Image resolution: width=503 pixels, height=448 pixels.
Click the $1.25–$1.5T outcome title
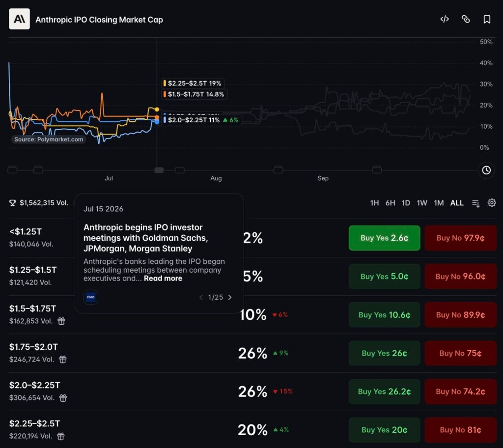coord(33,270)
